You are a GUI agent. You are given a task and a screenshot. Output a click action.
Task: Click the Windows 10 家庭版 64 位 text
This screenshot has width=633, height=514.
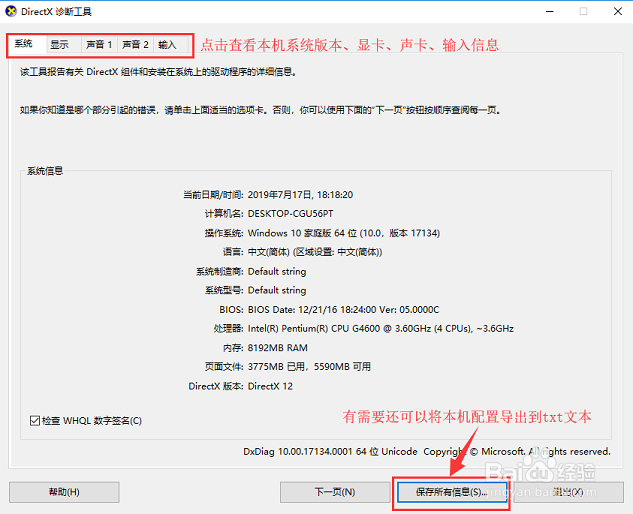tap(302, 233)
